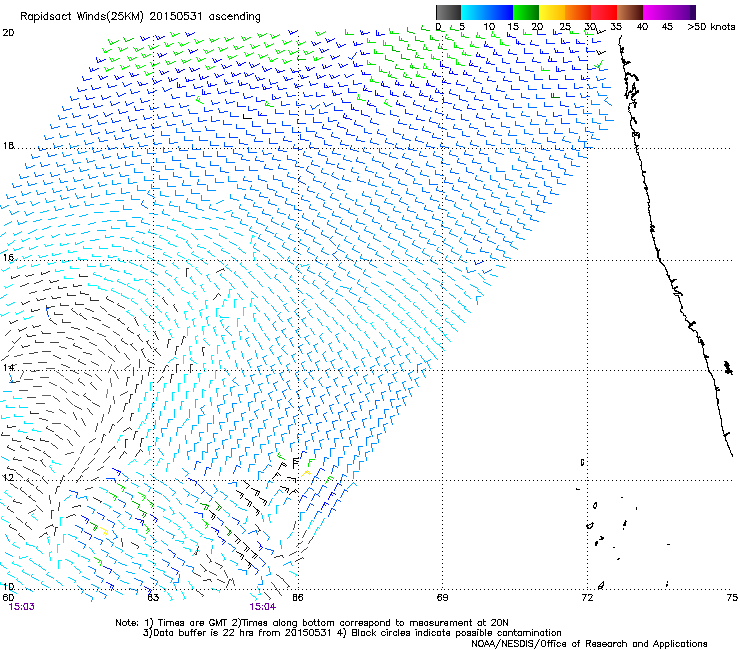The image size is (740, 650).
Task: Click the black flagged wind barb near 66E
Action: [x=295, y=463]
